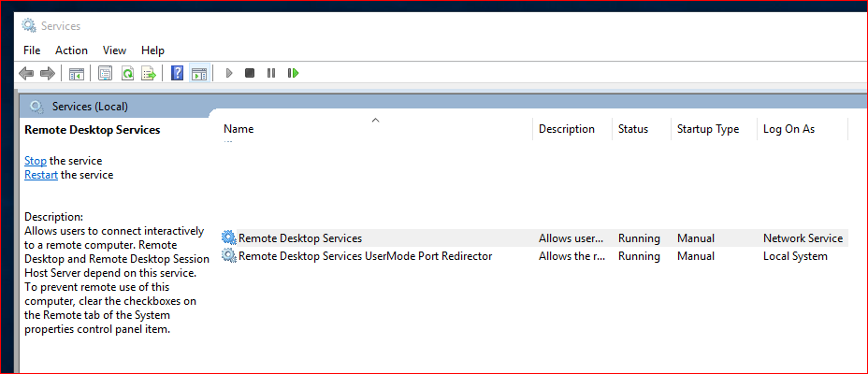Click gear icon of UserMode Port Redirector row
Screen dimensions: 868x374
[228, 255]
